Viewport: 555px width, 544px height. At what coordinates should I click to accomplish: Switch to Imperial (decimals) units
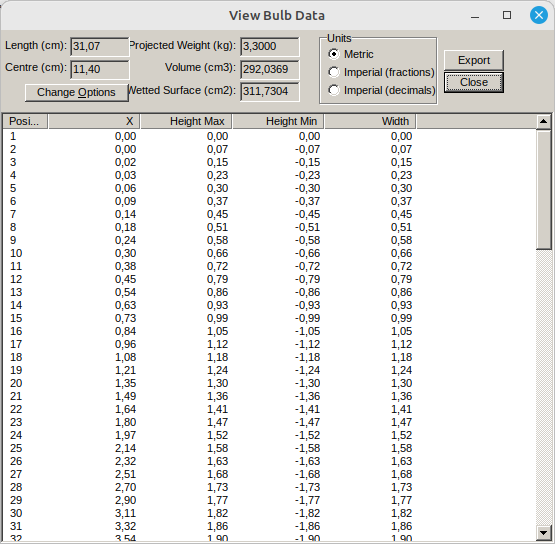(x=333, y=90)
